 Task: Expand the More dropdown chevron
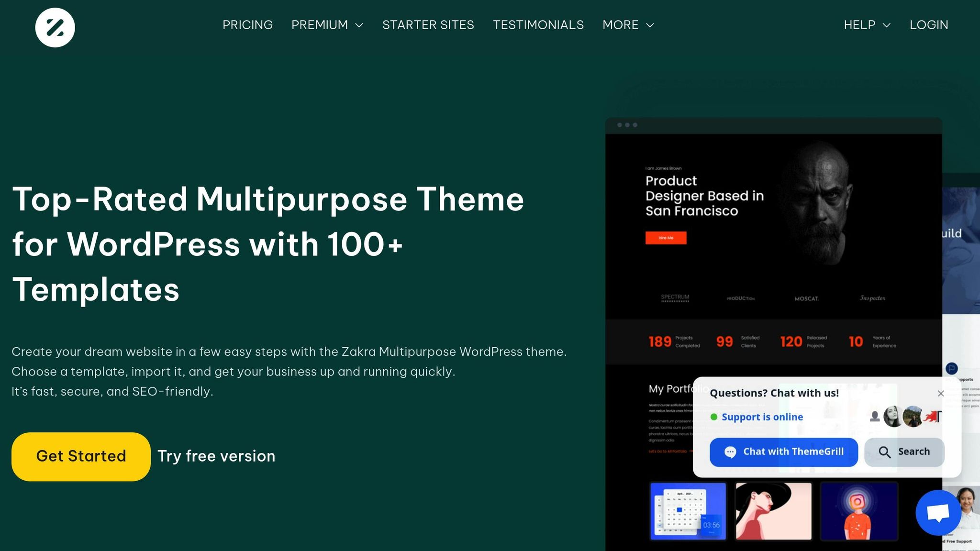(x=650, y=25)
